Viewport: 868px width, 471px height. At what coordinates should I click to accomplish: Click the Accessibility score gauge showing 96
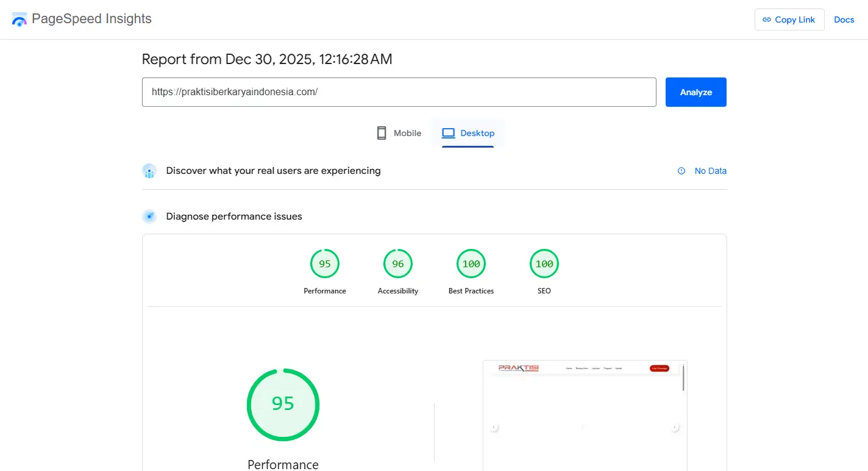pos(397,264)
